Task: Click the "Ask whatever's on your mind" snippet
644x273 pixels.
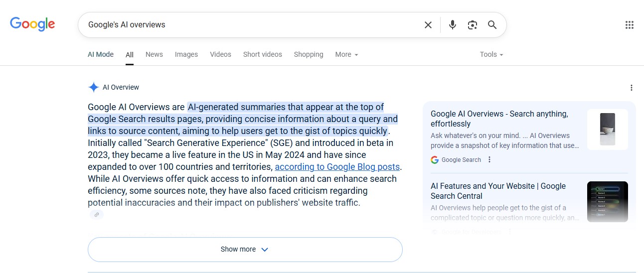Action: (505, 140)
